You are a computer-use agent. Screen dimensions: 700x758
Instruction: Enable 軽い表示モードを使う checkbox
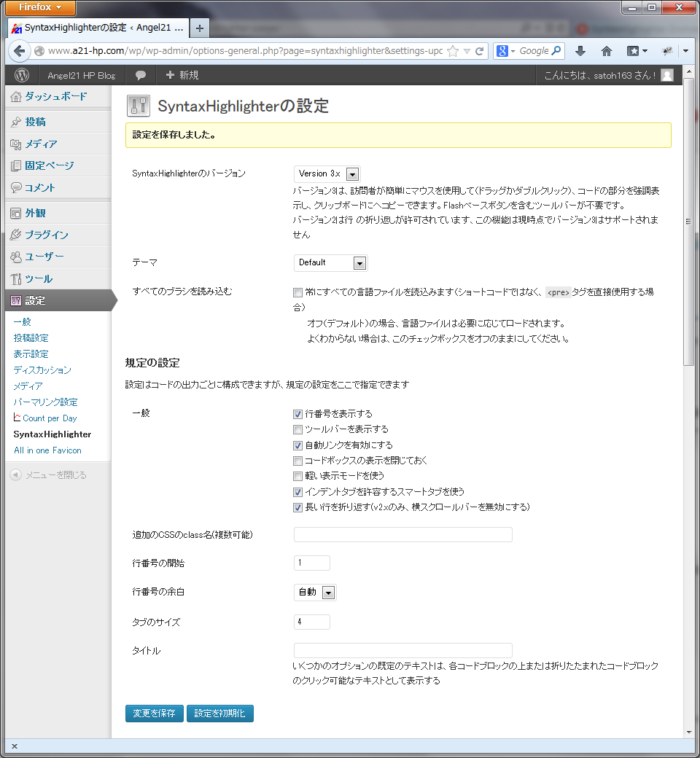297,476
